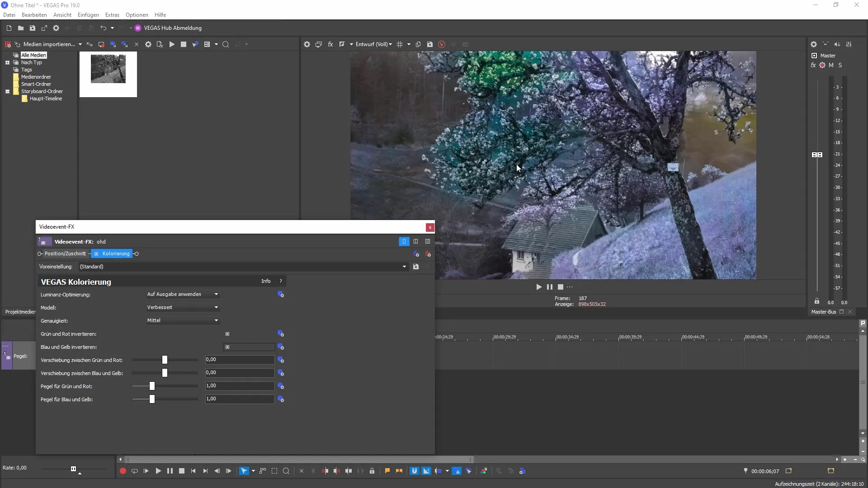The image size is (868, 488).
Task: Copy snapshot to clipboard in preview toolbar
Action: pos(418,44)
